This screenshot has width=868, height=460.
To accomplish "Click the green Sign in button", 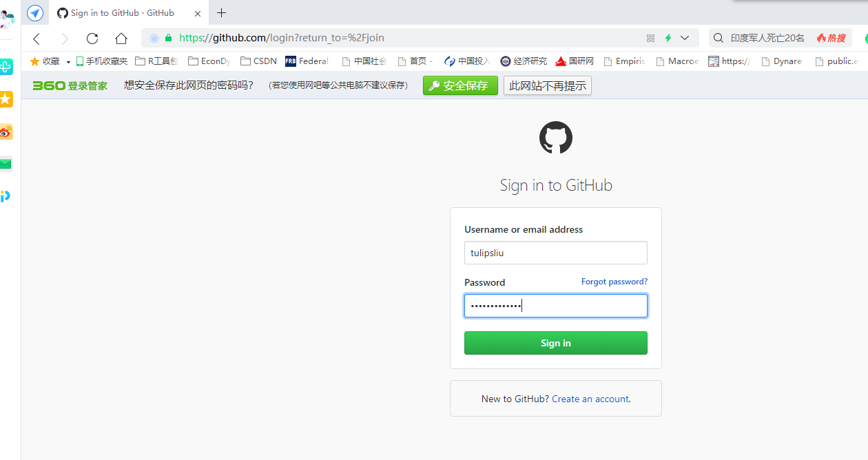I will point(556,343).
